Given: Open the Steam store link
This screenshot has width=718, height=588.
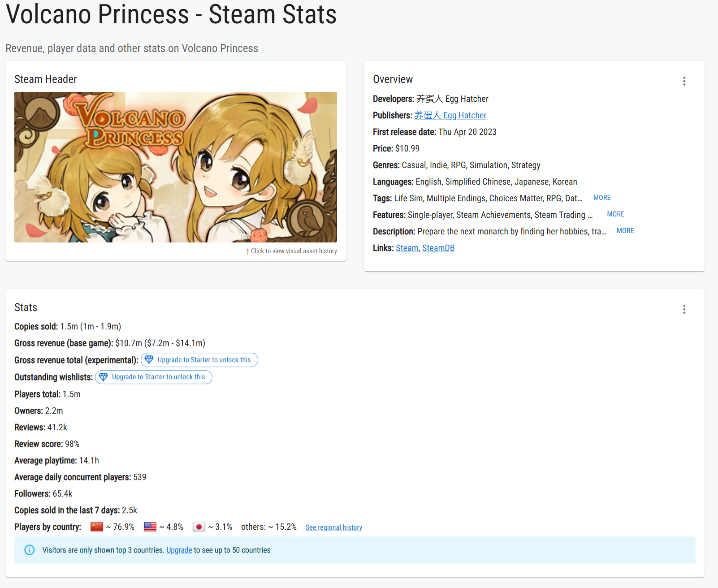Looking at the screenshot, I should (x=407, y=248).
